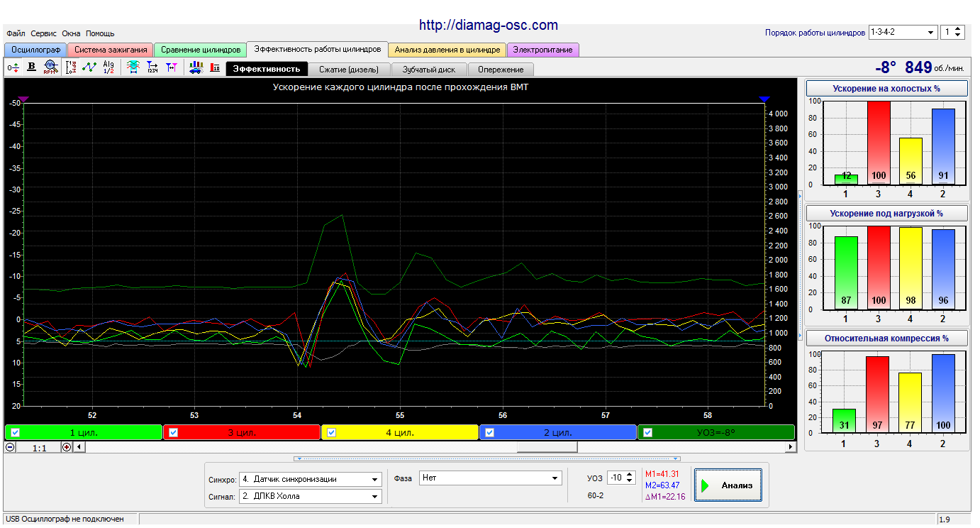
Task: Click the blue triangle marker above the graph
Action: (x=764, y=99)
